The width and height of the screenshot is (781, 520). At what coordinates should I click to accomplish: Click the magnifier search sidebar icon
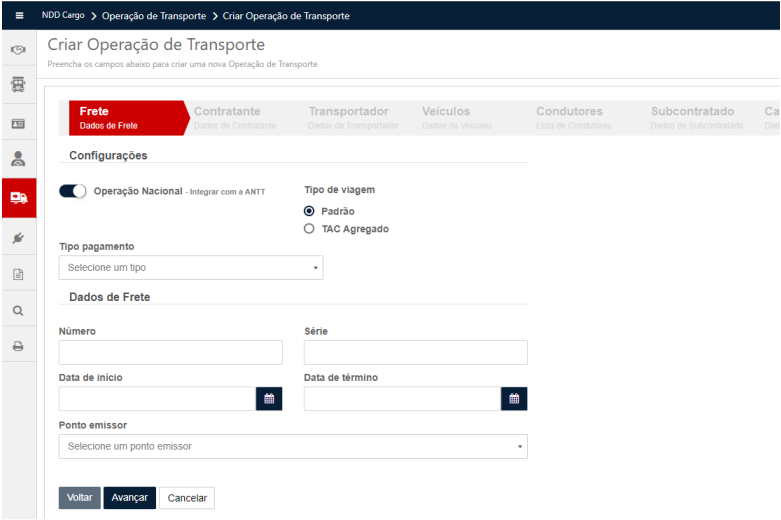18,310
